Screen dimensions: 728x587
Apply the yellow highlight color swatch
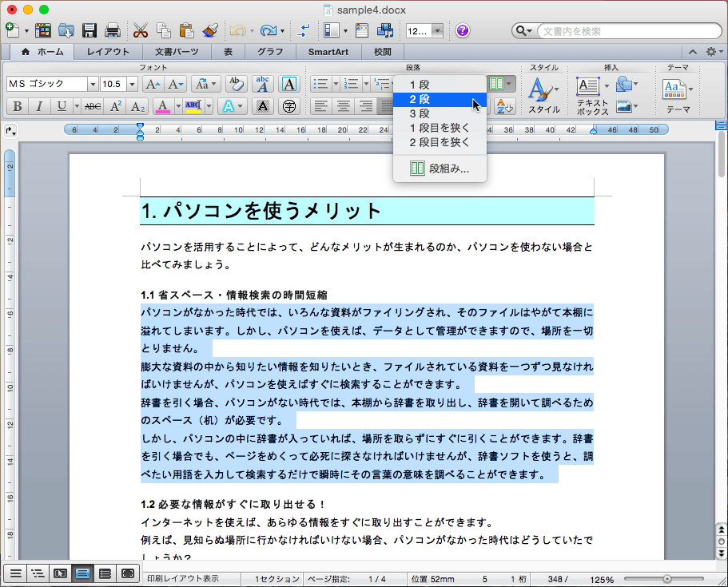[x=193, y=107]
